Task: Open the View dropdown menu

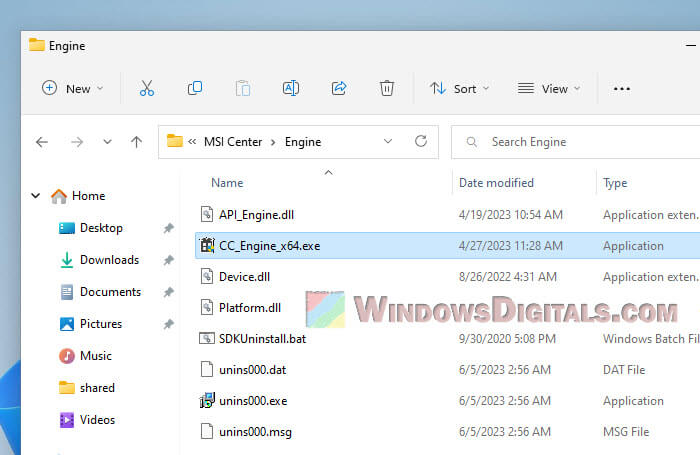Action: 549,88
